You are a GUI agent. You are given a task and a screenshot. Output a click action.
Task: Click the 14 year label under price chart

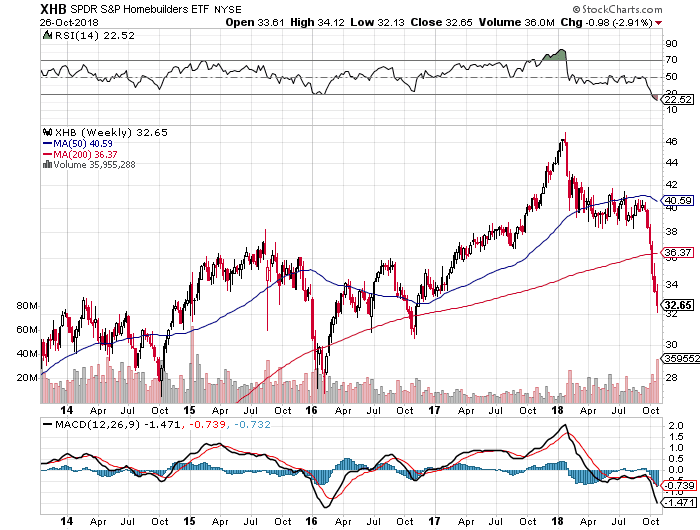[67, 410]
